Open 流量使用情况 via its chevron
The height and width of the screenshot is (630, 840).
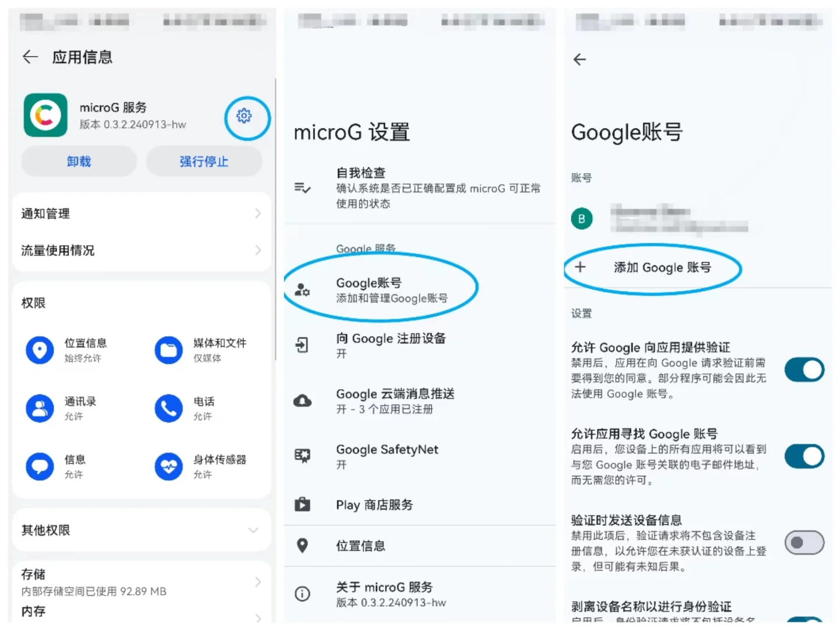pyautogui.click(x=258, y=251)
